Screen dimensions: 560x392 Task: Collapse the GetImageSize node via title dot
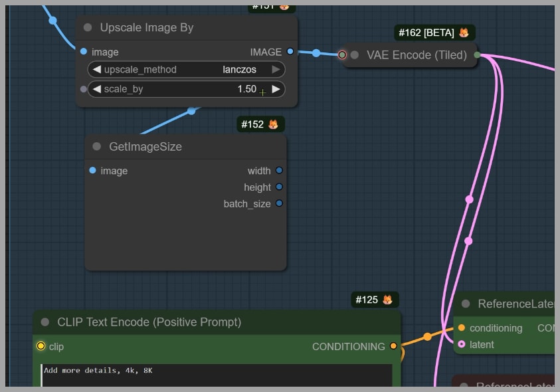tap(96, 147)
